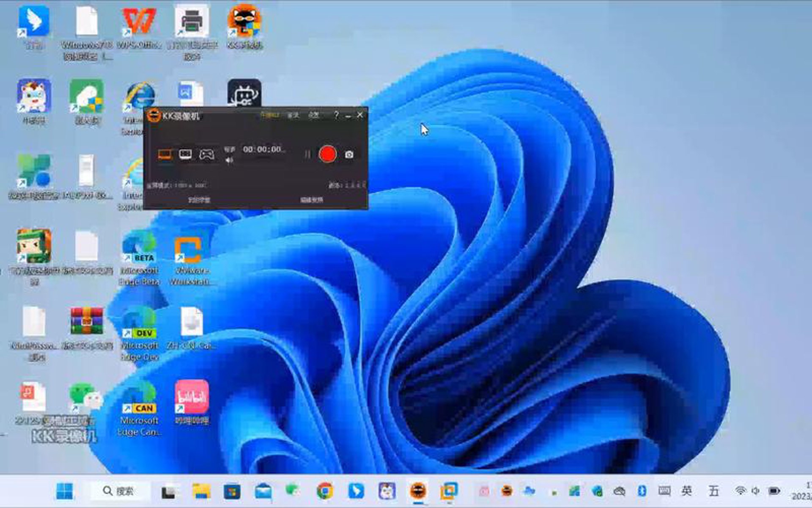
Task: Click the bottom-left link in KK recorder
Action: tap(199, 200)
